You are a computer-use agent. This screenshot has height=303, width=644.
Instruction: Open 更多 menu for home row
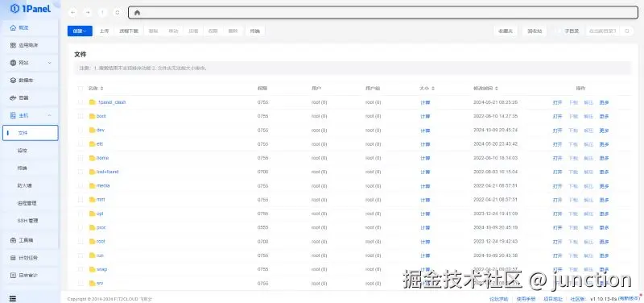pyautogui.click(x=604, y=158)
